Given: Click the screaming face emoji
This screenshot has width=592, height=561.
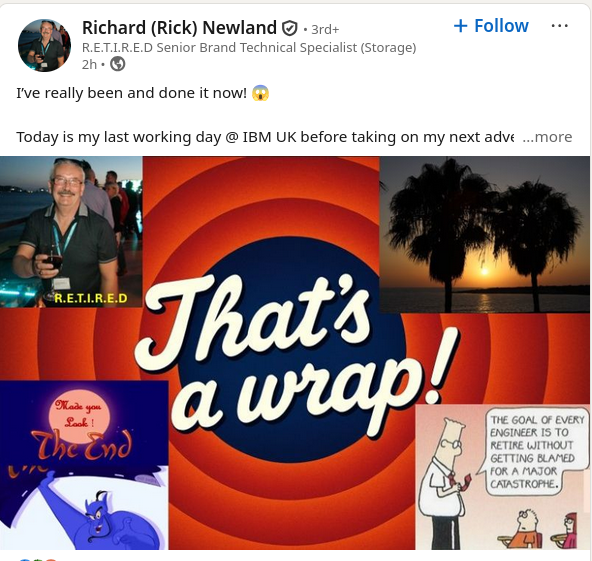Looking at the screenshot, I should (261, 93).
